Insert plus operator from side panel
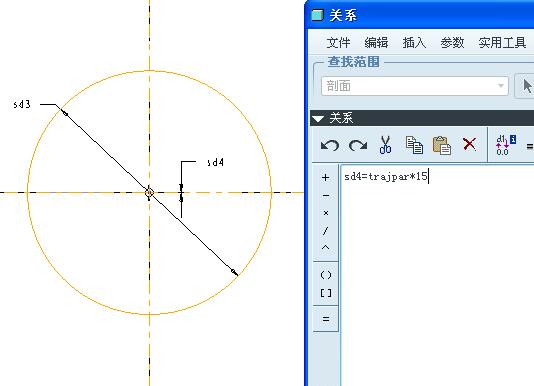Screen dimensions: 534x386 326,177
